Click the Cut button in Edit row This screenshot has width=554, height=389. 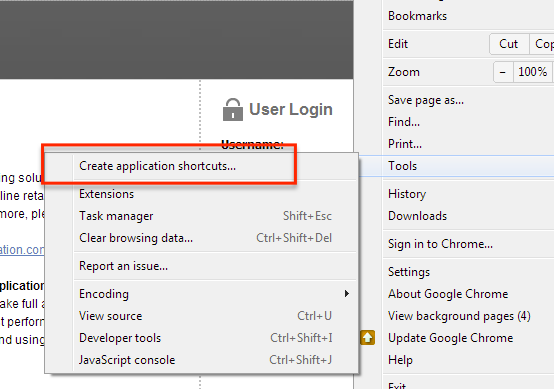508,44
